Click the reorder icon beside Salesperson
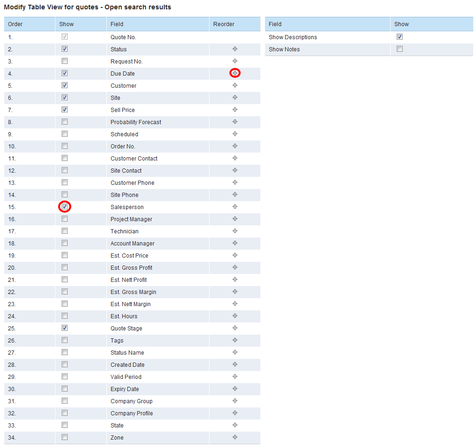The height and width of the screenshot is (448, 476). tap(235, 207)
